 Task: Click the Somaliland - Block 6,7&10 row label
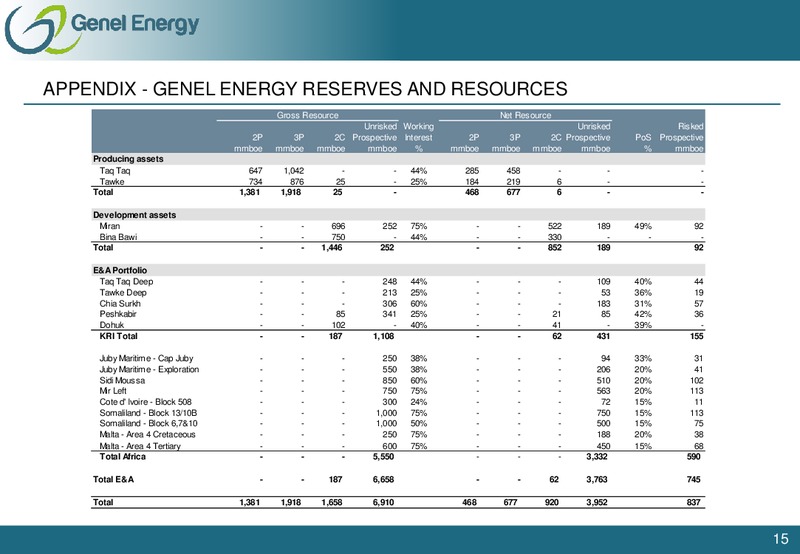(148, 423)
